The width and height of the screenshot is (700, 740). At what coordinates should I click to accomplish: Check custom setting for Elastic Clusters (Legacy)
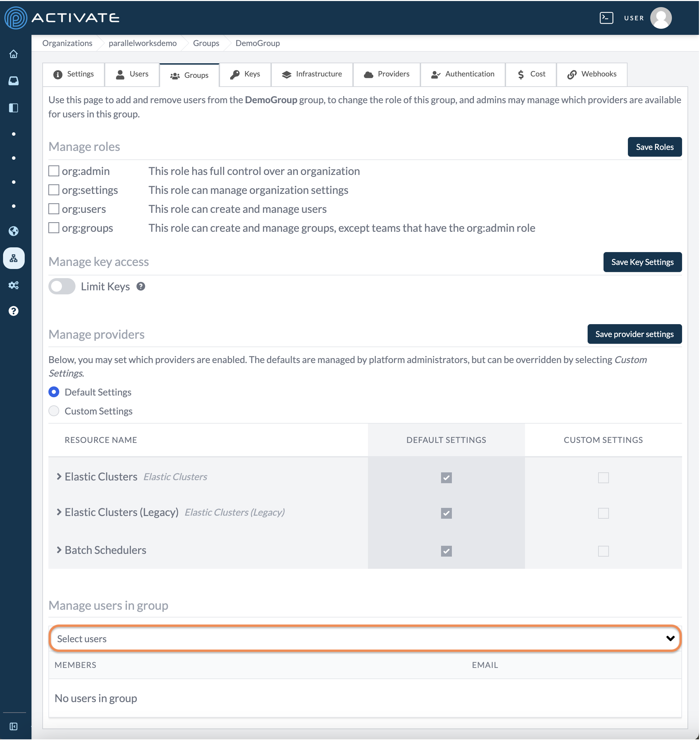tap(603, 513)
